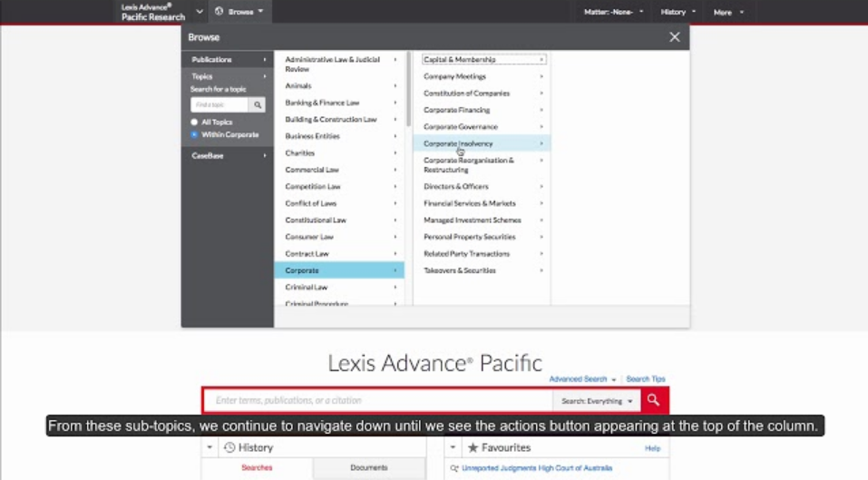868x480 pixels.
Task: Close the Browse panel with the X
Action: click(x=674, y=37)
